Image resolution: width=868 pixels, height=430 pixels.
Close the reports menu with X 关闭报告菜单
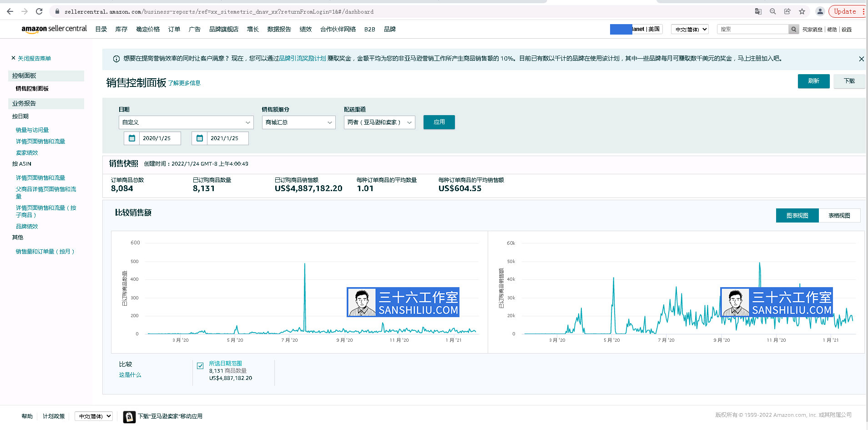click(31, 58)
